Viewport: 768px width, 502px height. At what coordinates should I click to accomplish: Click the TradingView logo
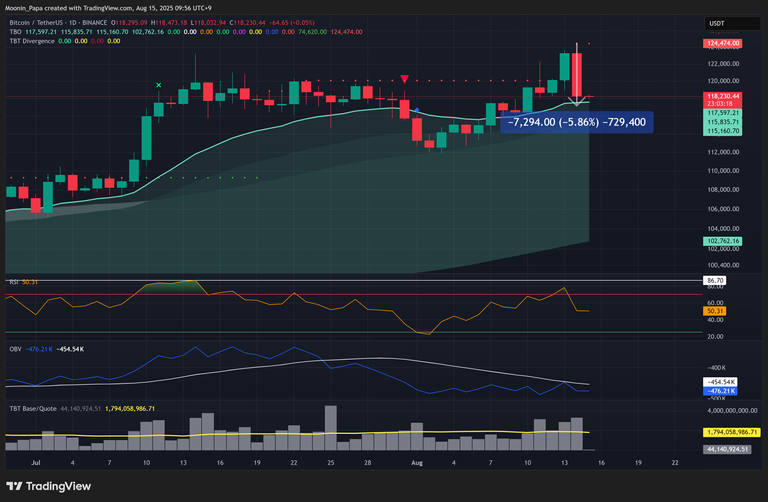[48, 486]
